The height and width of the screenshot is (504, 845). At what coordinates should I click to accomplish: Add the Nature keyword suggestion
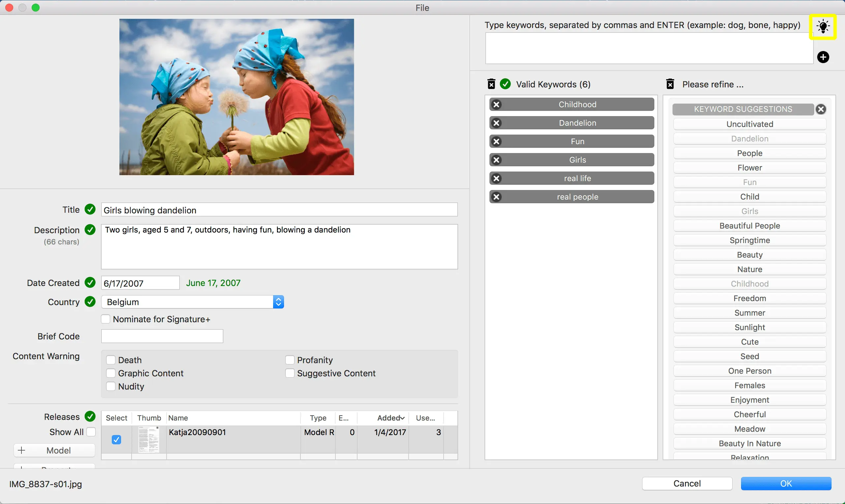click(750, 269)
